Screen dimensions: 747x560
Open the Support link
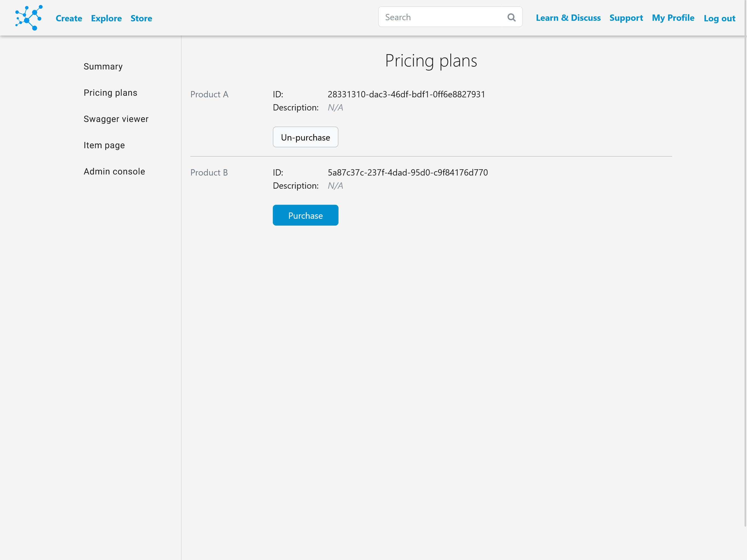[x=626, y=18]
